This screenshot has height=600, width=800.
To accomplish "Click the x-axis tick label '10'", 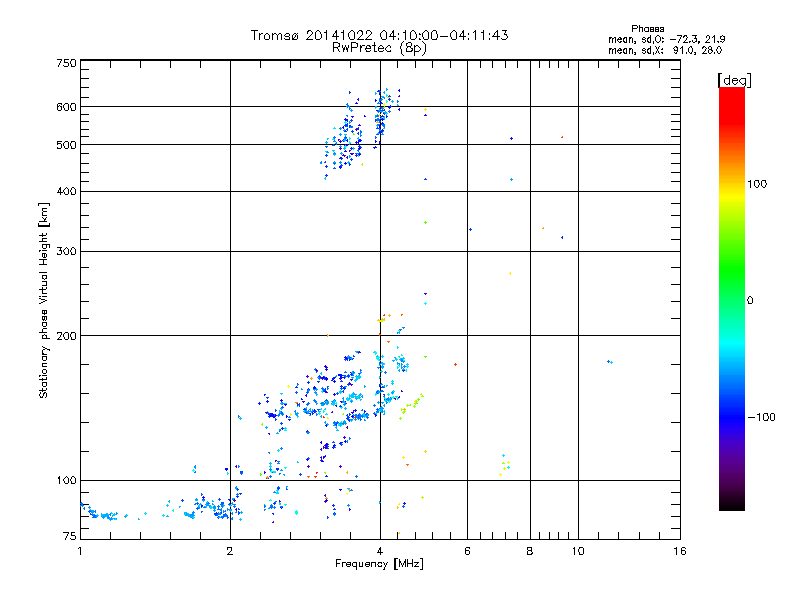I will (x=578, y=551).
